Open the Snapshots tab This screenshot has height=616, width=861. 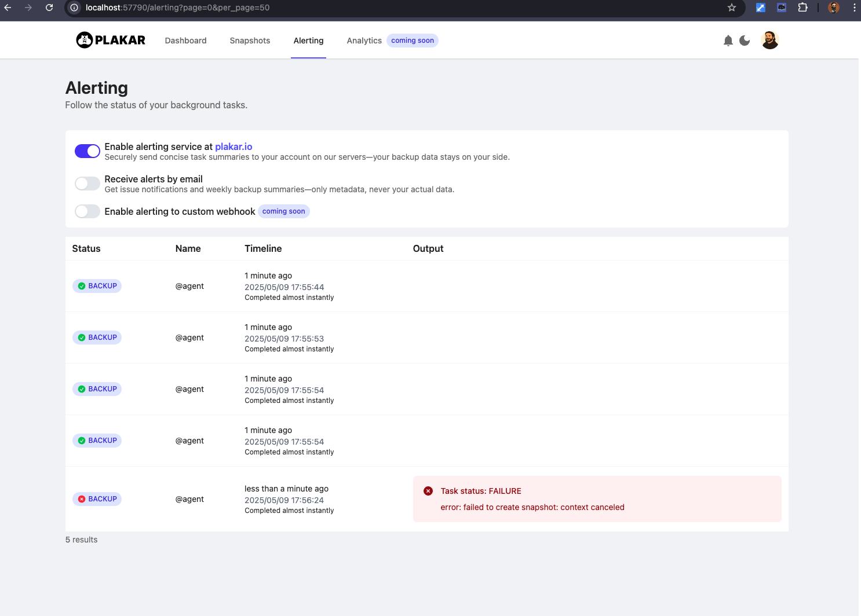coord(250,41)
